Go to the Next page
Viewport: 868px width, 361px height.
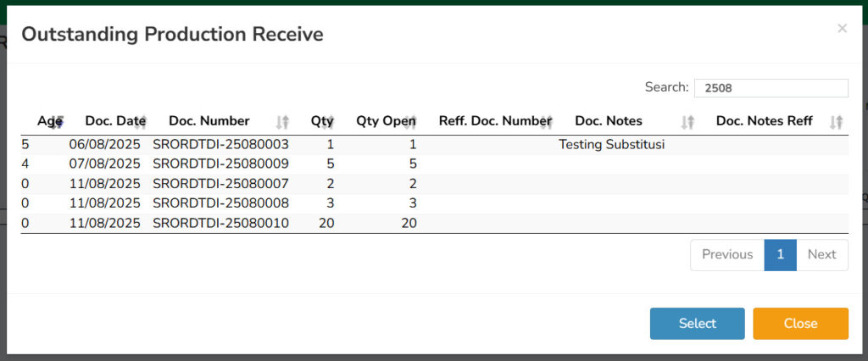click(822, 255)
